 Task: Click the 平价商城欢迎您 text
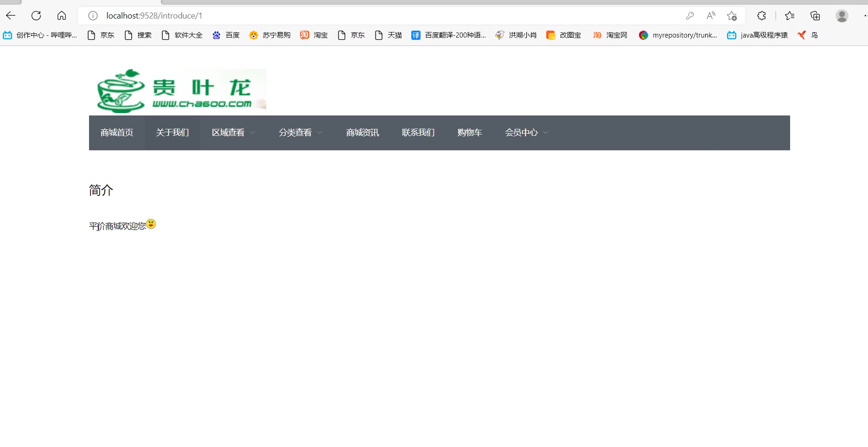[x=117, y=226]
